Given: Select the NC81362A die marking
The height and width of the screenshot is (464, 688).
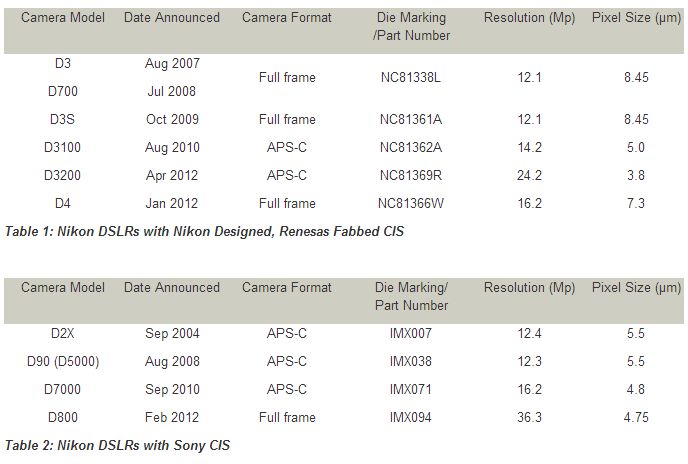Looking at the screenshot, I should click(x=411, y=147).
